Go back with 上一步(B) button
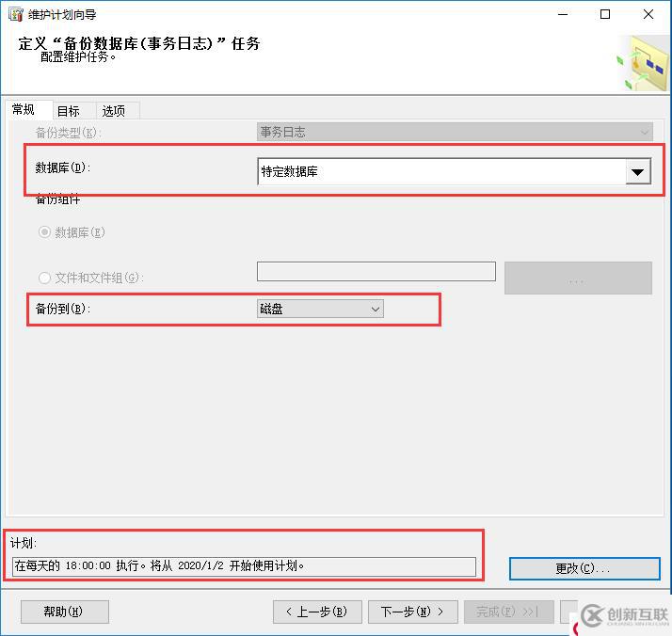Image resolution: width=672 pixels, height=636 pixels. pos(317,612)
